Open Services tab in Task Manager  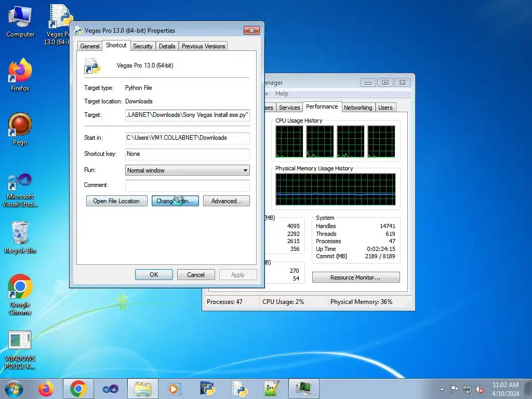pyautogui.click(x=289, y=108)
